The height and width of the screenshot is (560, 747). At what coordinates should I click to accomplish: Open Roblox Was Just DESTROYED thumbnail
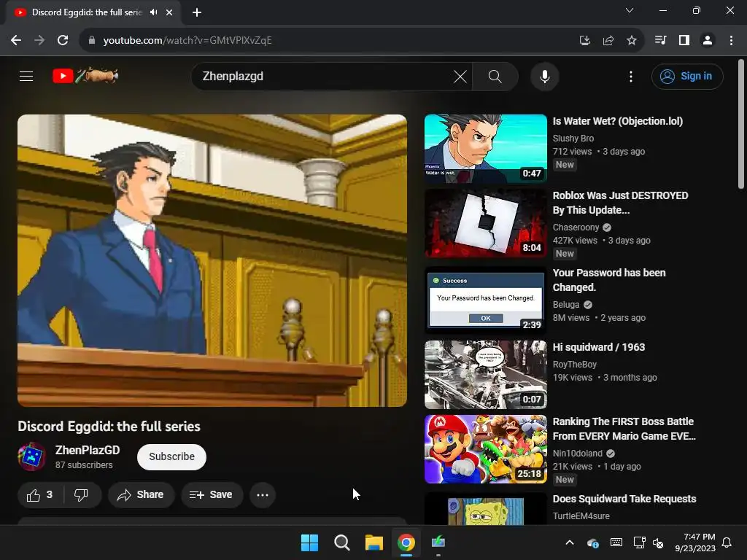(x=485, y=223)
